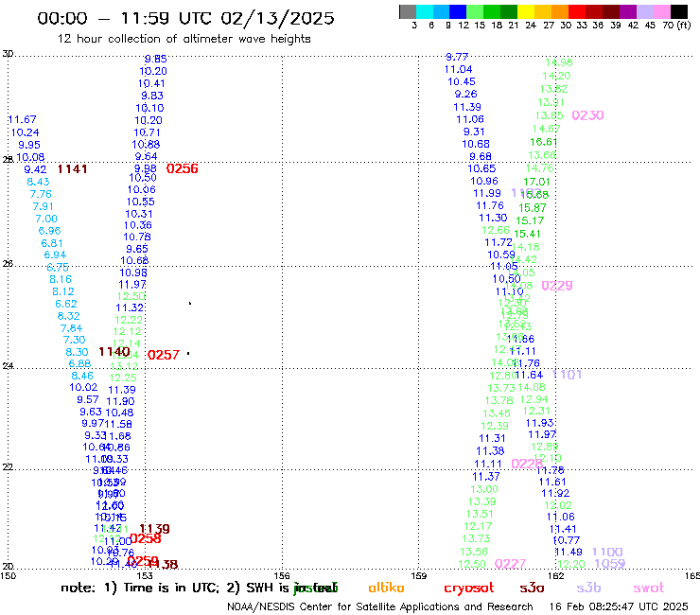The width and height of the screenshot is (700, 615).
Task: Click the wave height value '6.81'
Action: click(x=52, y=243)
